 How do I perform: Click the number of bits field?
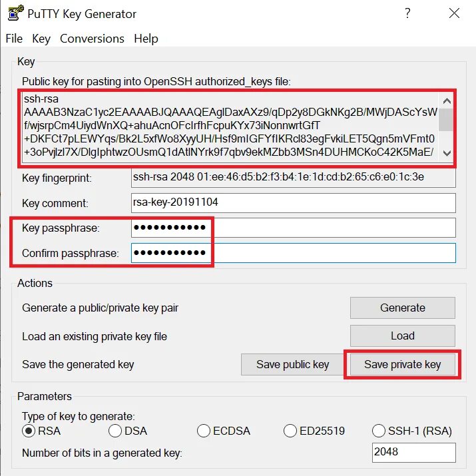pyautogui.click(x=413, y=452)
